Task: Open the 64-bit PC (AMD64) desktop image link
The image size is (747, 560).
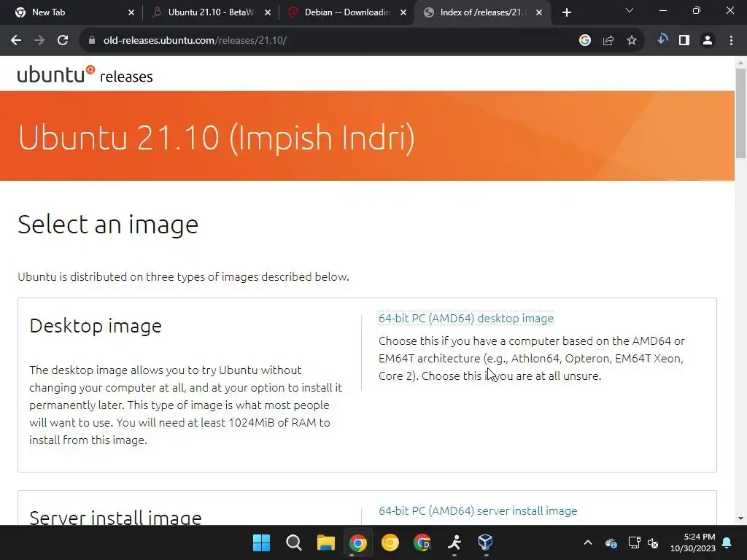Action: [466, 318]
